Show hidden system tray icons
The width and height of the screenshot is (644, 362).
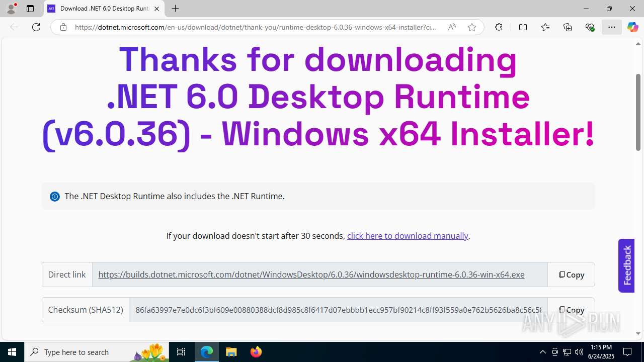tap(542, 352)
